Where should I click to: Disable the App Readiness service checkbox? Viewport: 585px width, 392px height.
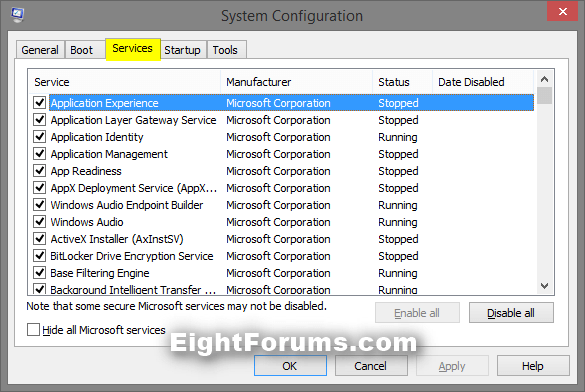pos(40,170)
